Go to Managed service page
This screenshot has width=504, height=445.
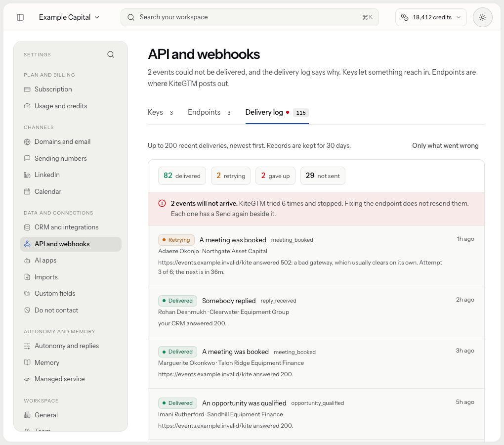coord(71,379)
